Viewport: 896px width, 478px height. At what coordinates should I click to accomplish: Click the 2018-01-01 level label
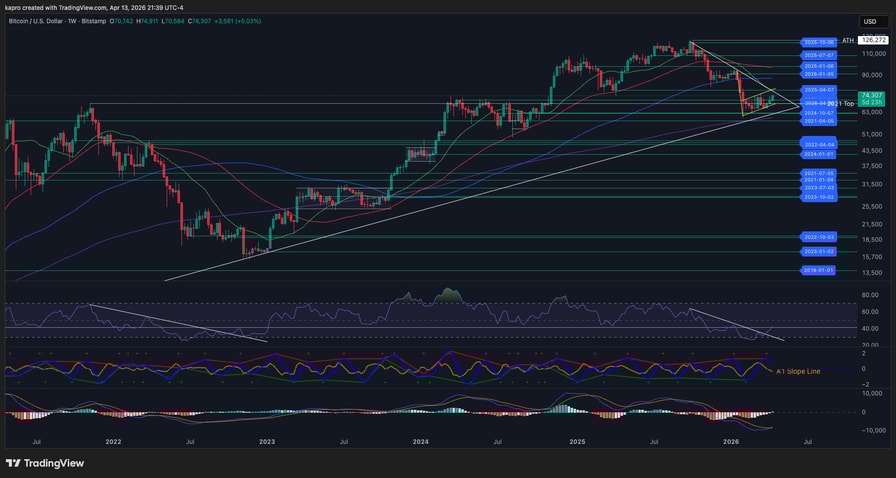coord(818,270)
